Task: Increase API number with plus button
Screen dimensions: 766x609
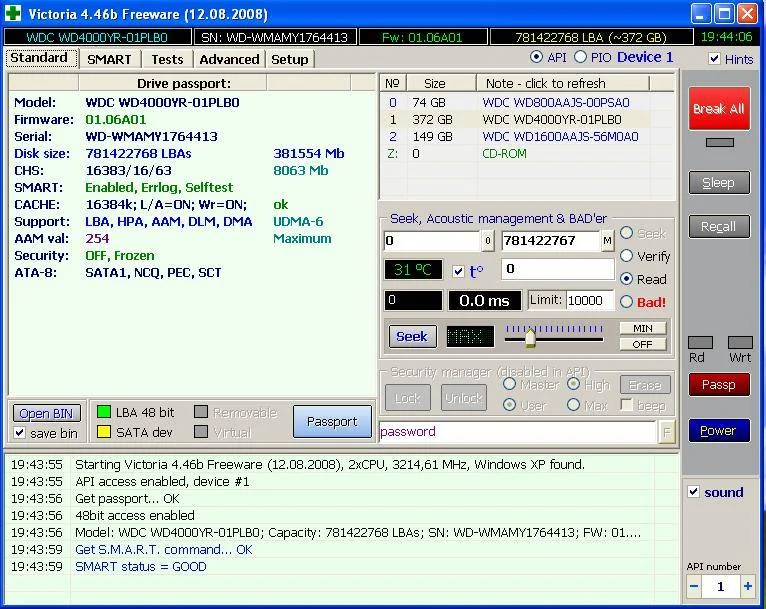Action: click(x=747, y=587)
